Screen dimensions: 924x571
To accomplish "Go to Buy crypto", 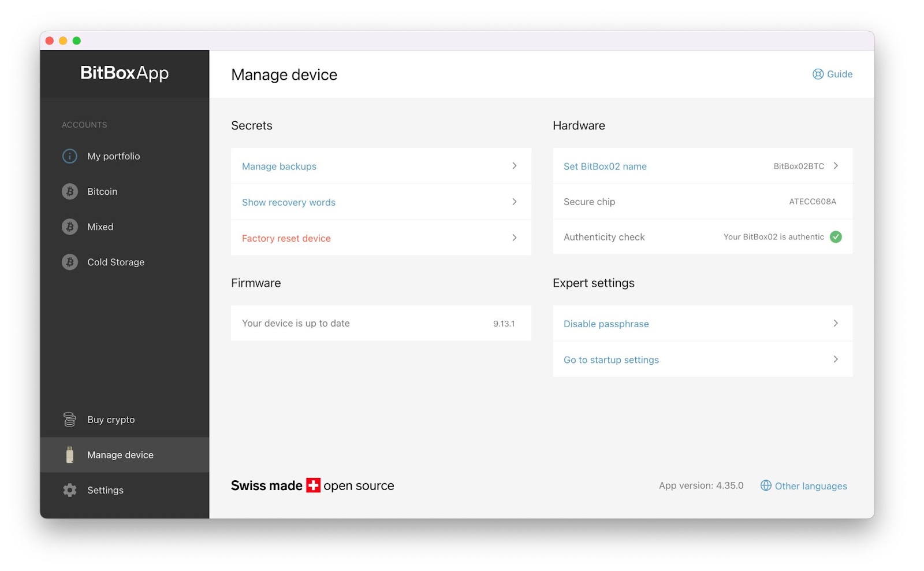I will coord(111,420).
